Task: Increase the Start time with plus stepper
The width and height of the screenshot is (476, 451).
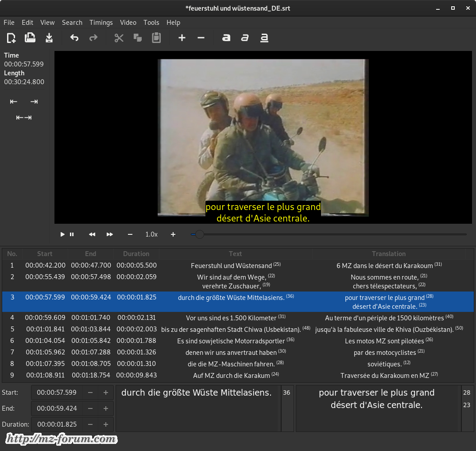Action: pos(106,393)
